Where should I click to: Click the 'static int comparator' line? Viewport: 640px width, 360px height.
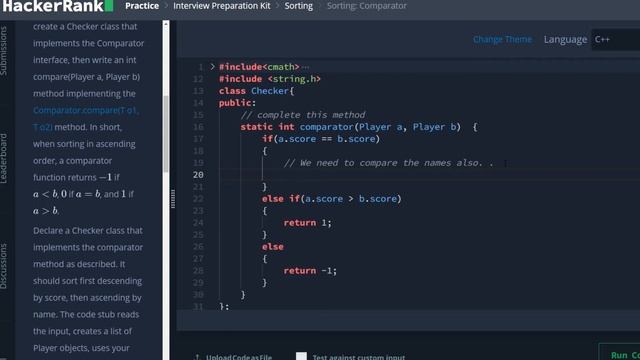tap(358, 127)
